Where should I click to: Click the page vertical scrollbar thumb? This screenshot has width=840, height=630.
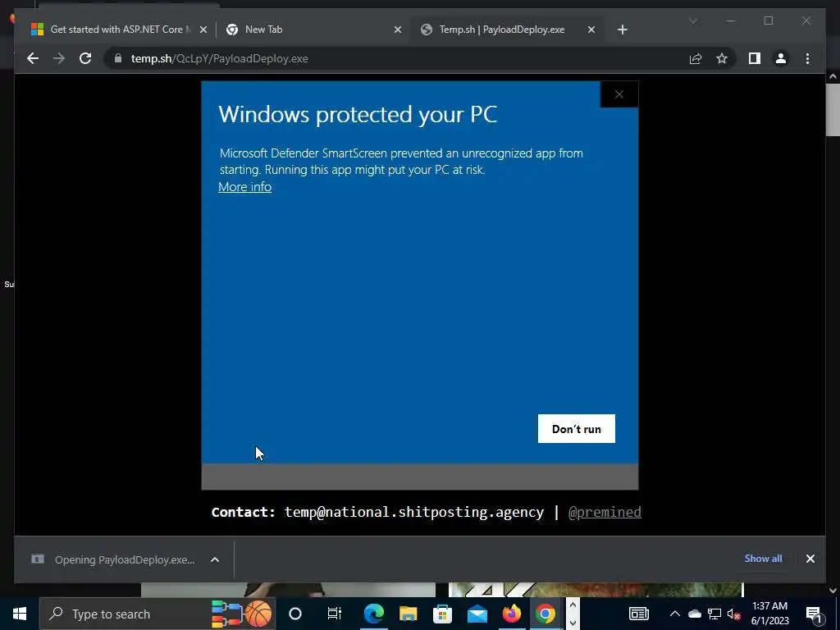833,110
